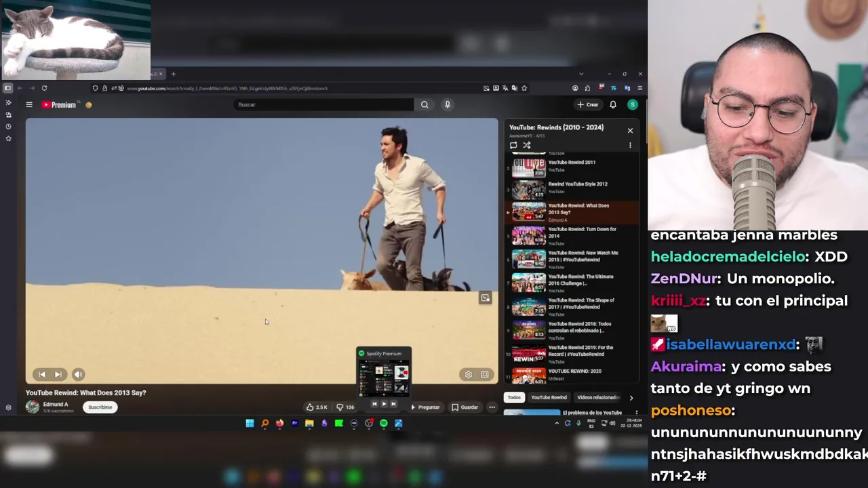Play YouTube Rewind: The Shape of 2017

point(572,307)
